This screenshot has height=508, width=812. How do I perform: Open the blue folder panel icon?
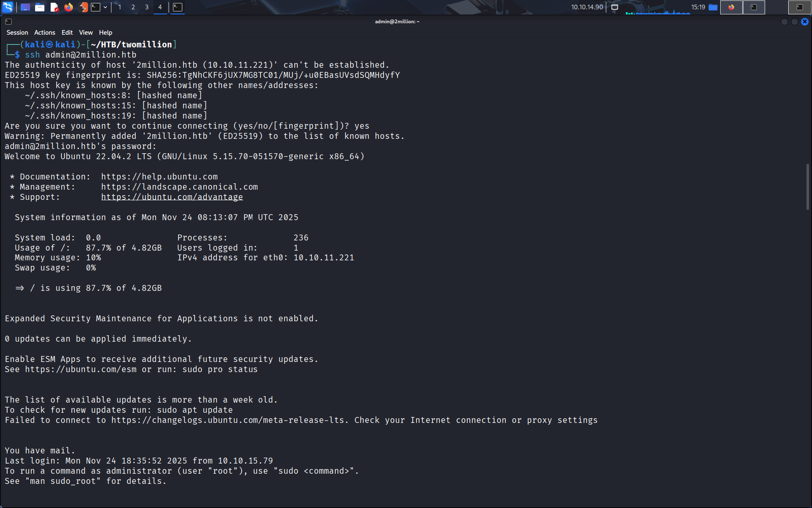tap(713, 7)
